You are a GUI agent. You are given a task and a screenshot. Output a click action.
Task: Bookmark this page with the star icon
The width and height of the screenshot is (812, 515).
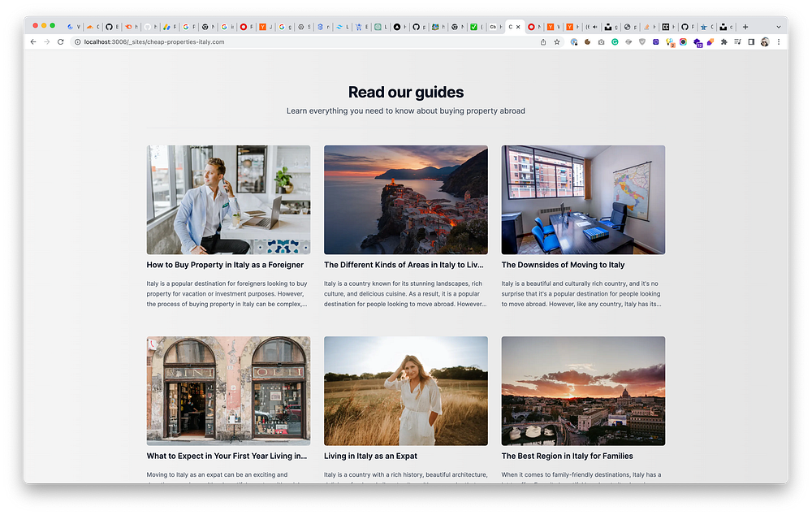tap(557, 42)
